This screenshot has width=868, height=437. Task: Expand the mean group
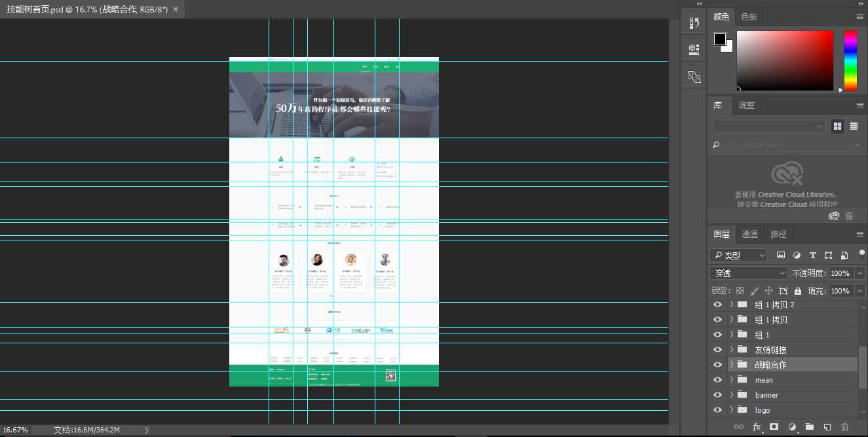coord(731,380)
